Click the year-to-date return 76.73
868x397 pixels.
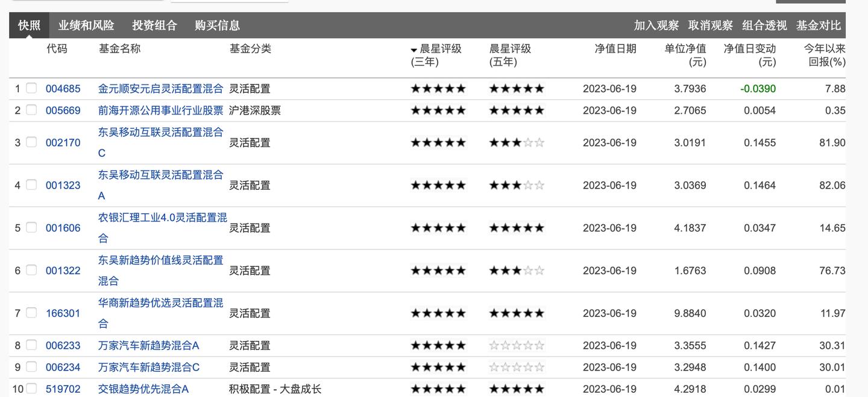(x=832, y=271)
